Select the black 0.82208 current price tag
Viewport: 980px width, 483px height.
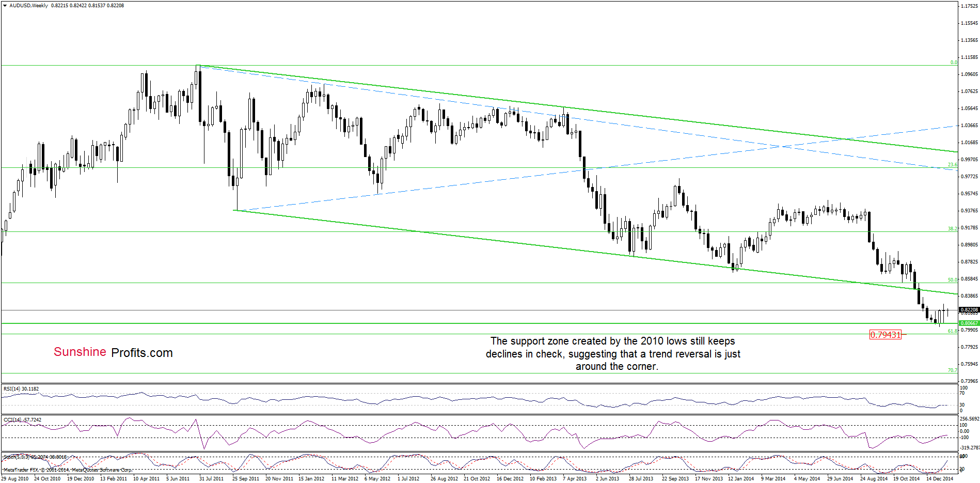coord(969,310)
